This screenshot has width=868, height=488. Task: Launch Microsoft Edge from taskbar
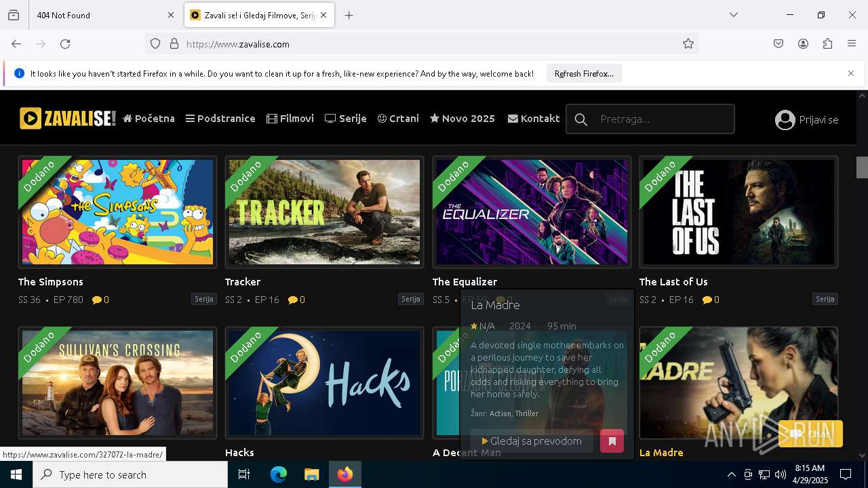coord(279,474)
